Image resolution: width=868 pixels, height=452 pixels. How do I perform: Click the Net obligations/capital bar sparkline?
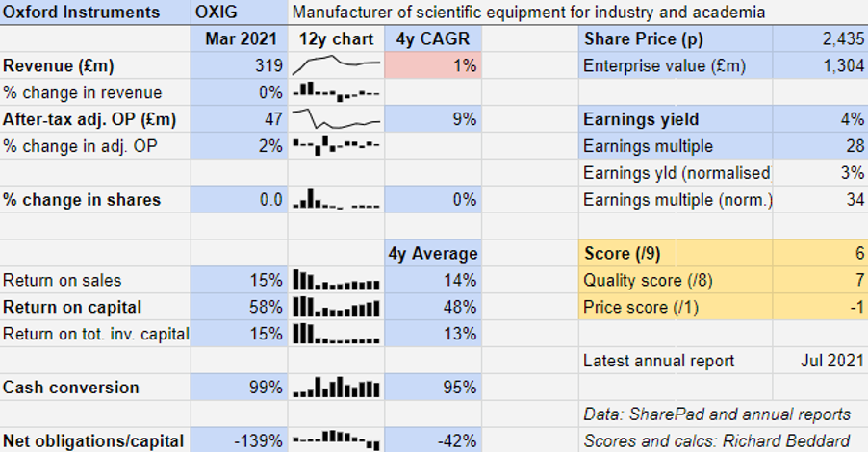(336, 440)
